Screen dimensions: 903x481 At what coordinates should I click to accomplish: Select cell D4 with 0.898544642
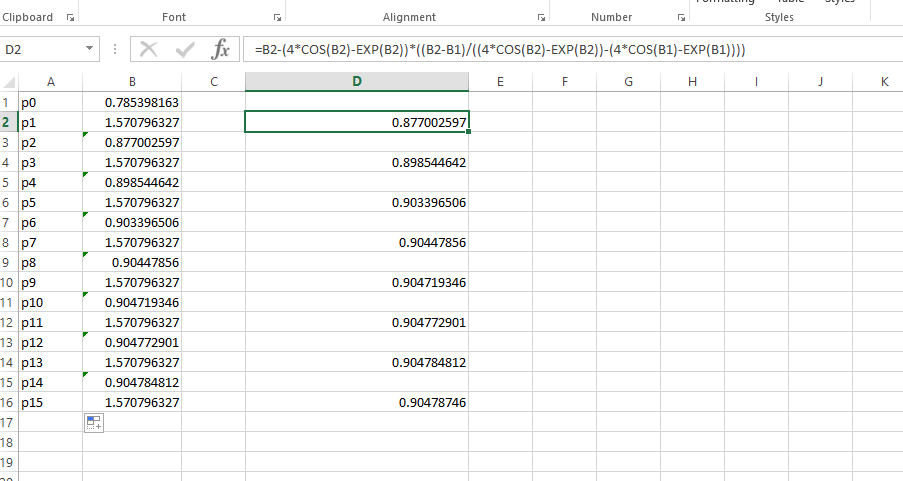[x=357, y=162]
